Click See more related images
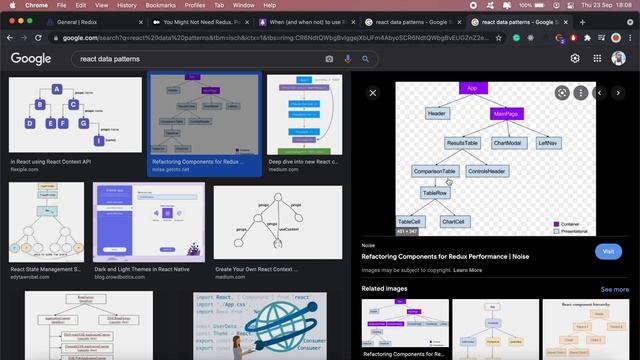Screen dimensions: 640x360 pyautogui.click(x=615, y=289)
